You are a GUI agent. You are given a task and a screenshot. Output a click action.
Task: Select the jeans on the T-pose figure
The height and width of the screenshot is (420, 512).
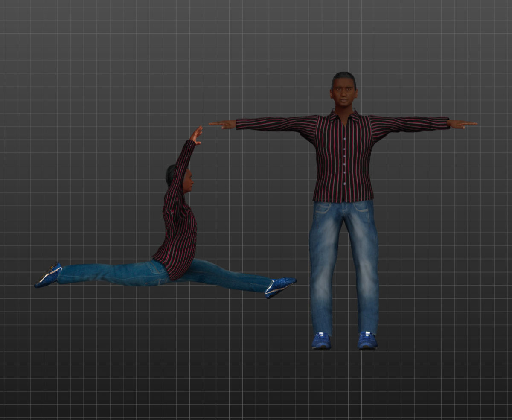pos(341,256)
